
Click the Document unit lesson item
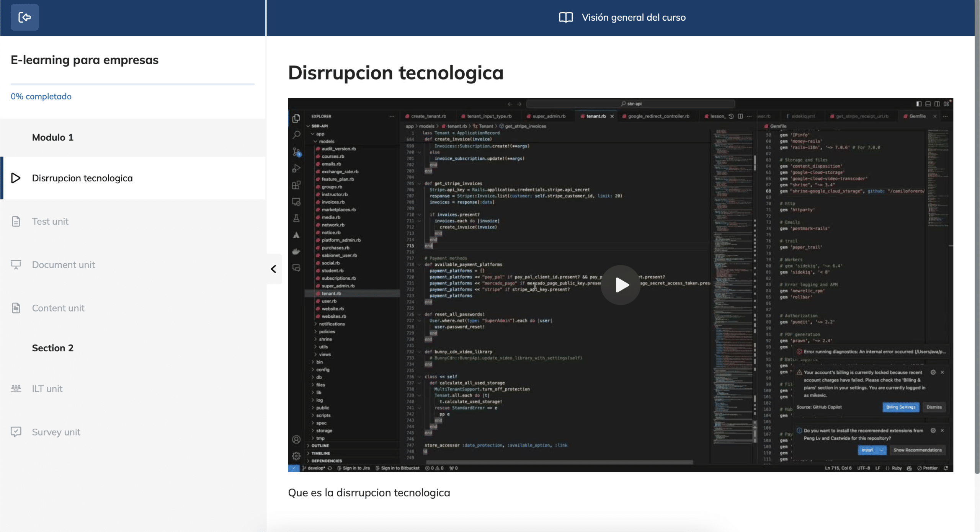click(x=64, y=265)
